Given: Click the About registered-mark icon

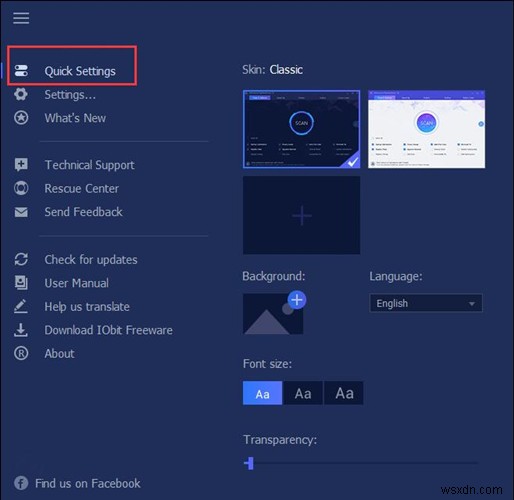Looking at the screenshot, I should (x=21, y=353).
